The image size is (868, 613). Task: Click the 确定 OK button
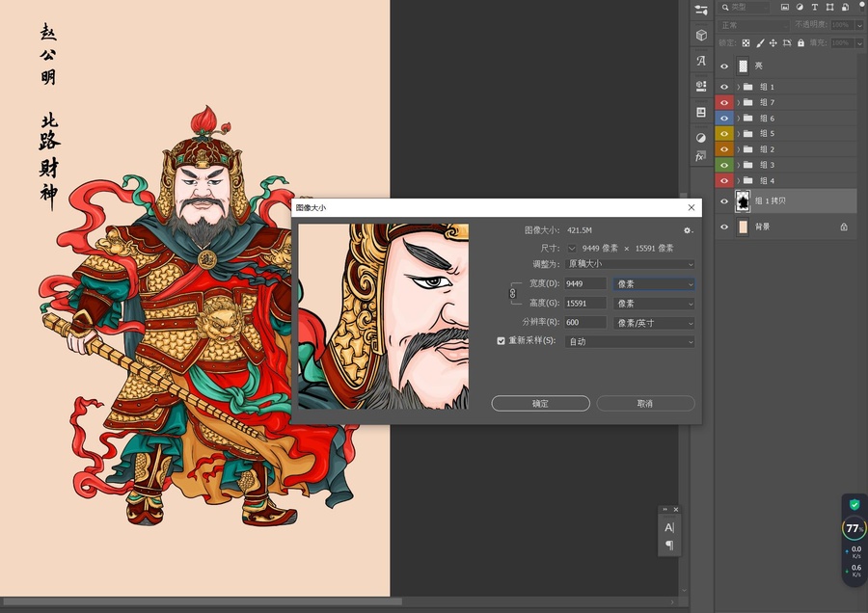(x=540, y=403)
